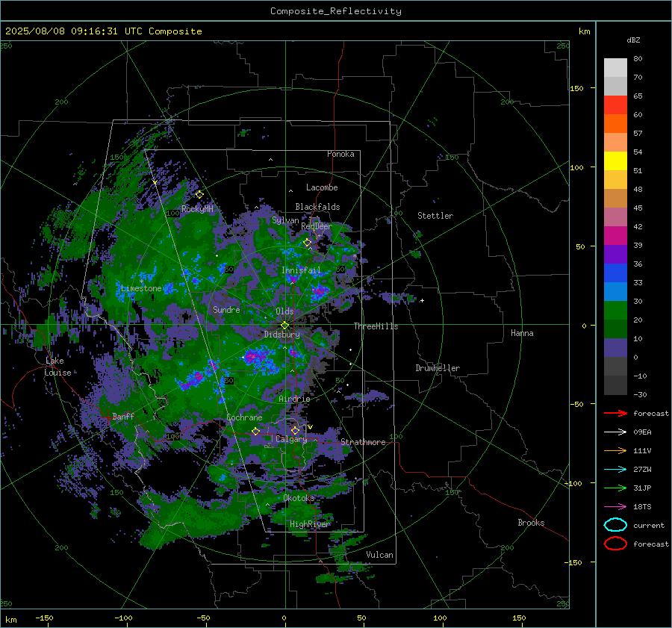Click the orange 111V arrow in the legend
Viewport: 672px width, 628px height.
click(x=615, y=450)
